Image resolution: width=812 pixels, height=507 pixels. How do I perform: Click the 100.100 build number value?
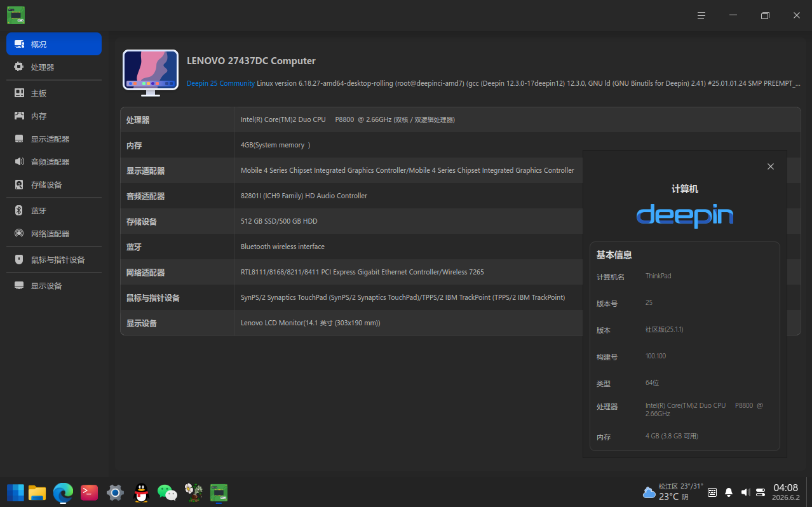pos(656,356)
